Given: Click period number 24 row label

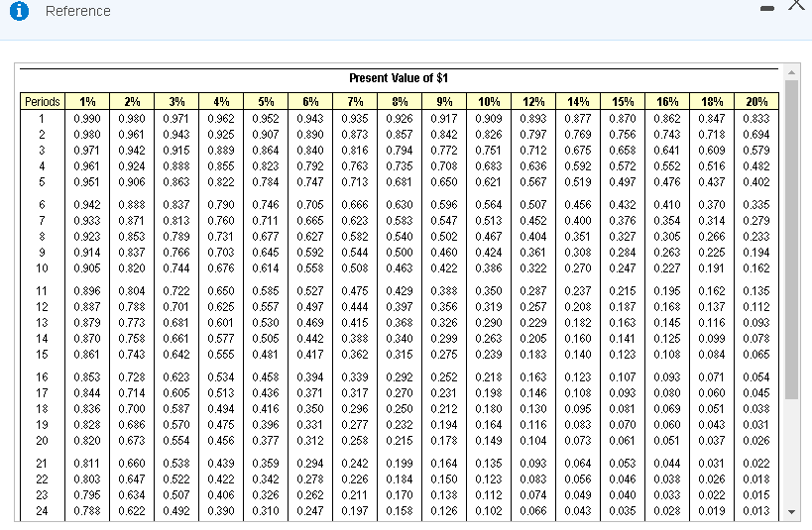Looking at the screenshot, I should tap(42, 511).
